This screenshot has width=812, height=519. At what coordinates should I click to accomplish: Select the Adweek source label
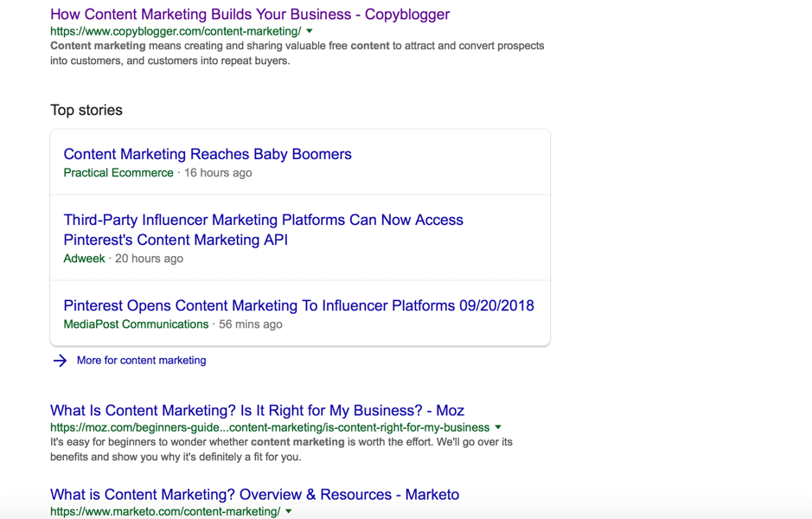84,259
